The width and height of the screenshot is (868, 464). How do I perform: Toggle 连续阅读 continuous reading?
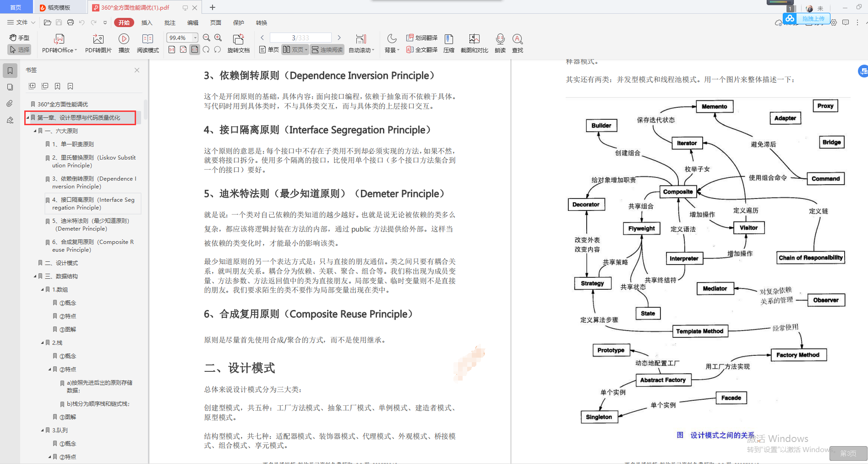pos(327,50)
